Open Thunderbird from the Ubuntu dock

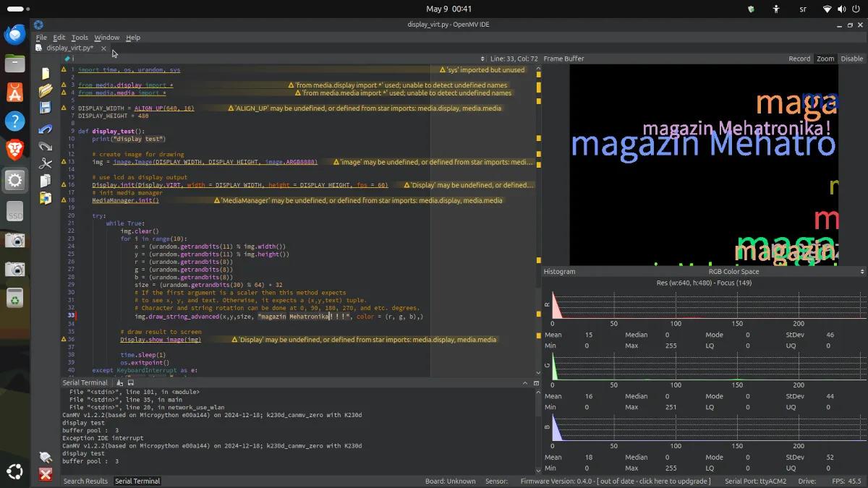pyautogui.click(x=15, y=35)
